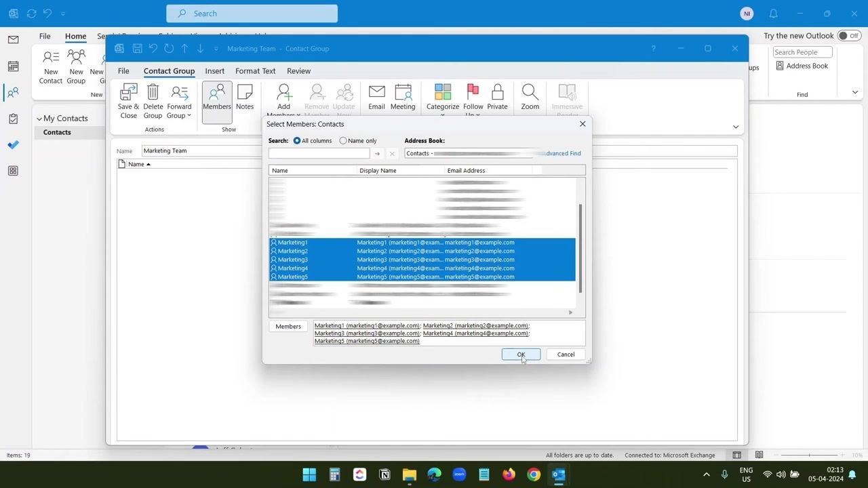Click Email icon in Contact Group ribbon
Screen dimensions: 868x488
376,97
